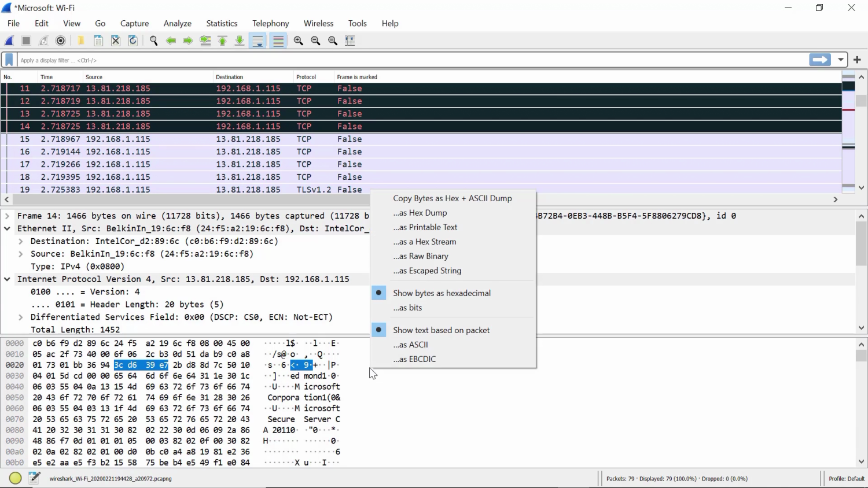This screenshot has width=868, height=488.
Task: Select packet number 17 row
Action: 421,164
